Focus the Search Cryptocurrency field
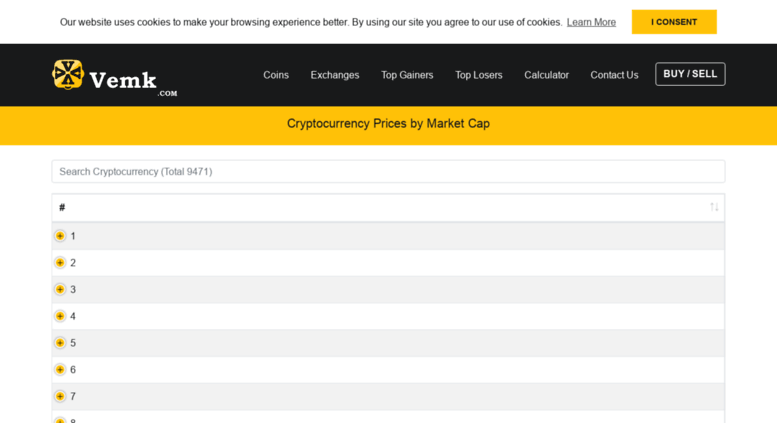This screenshot has width=777, height=423. [388, 171]
